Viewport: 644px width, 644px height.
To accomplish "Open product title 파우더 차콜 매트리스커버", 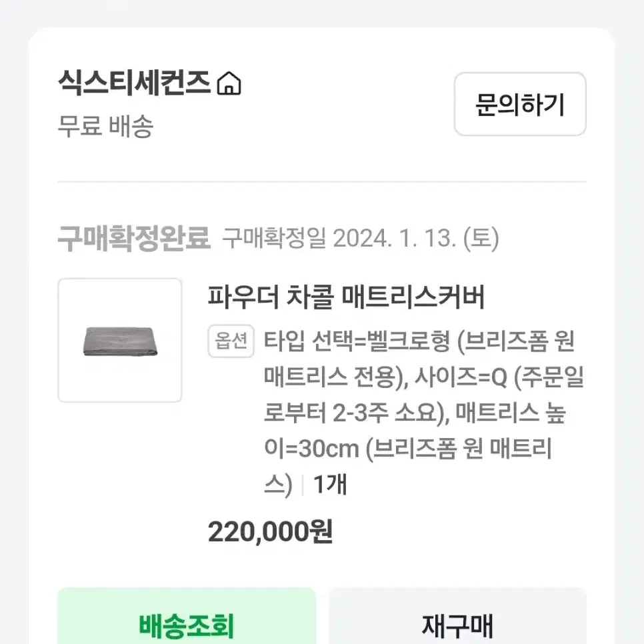I will tap(347, 297).
